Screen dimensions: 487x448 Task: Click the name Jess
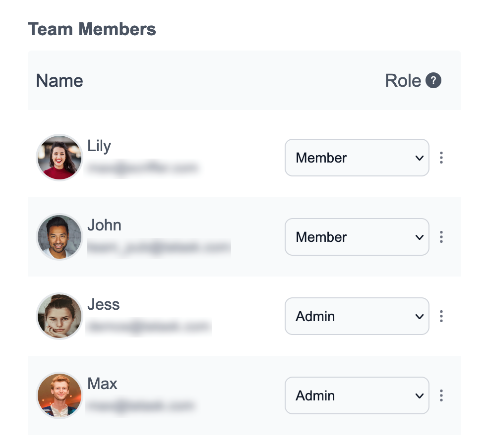pyautogui.click(x=103, y=304)
